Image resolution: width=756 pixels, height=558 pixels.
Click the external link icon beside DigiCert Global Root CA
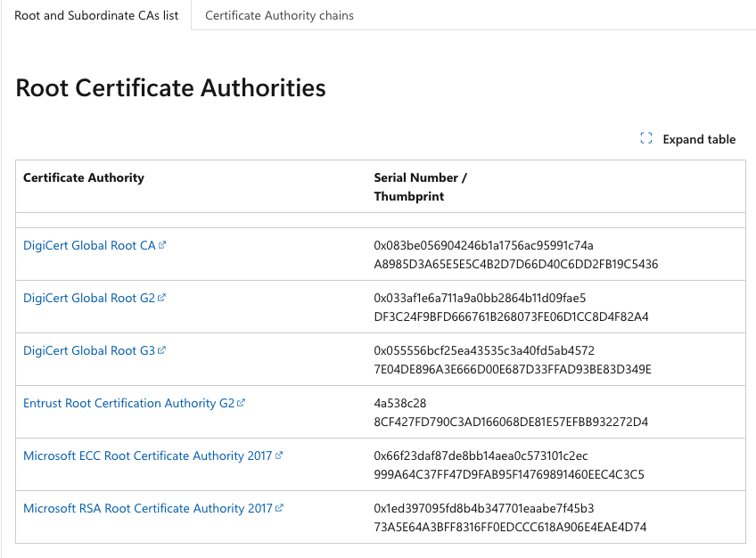click(162, 244)
